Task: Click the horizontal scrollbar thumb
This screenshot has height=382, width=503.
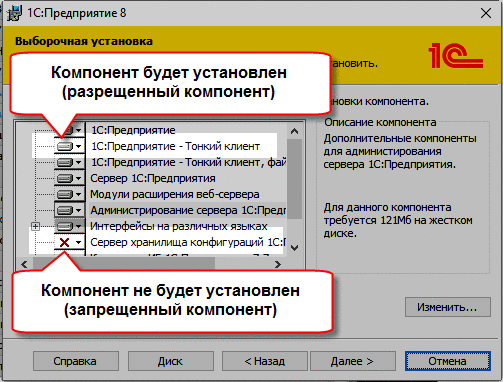Action: click(124, 264)
